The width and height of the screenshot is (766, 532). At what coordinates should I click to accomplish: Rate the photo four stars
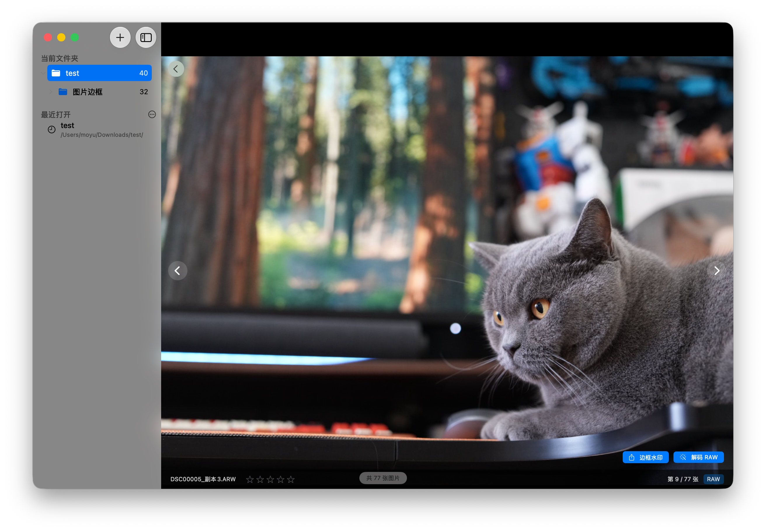point(281,479)
